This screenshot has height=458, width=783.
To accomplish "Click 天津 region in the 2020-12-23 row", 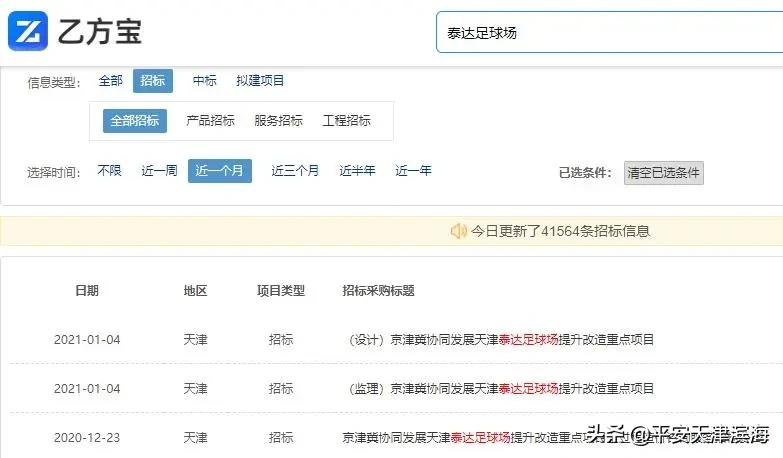I will (195, 438).
